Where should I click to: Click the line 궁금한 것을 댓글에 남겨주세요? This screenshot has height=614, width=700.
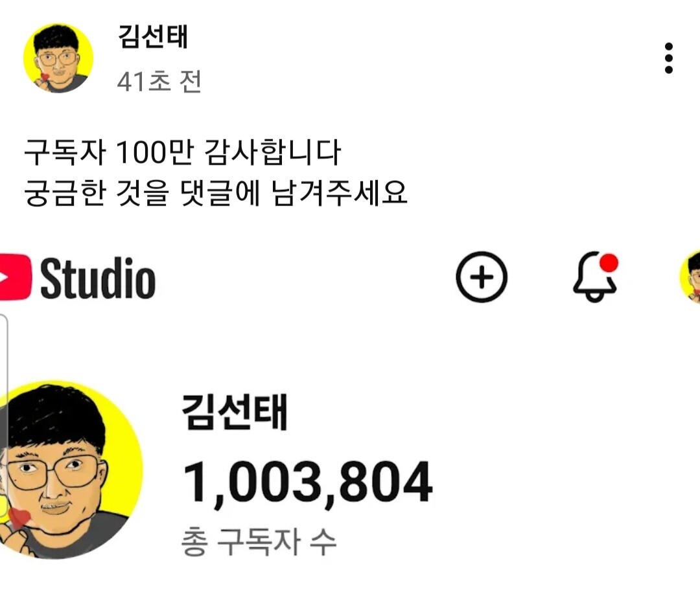pyautogui.click(x=216, y=193)
